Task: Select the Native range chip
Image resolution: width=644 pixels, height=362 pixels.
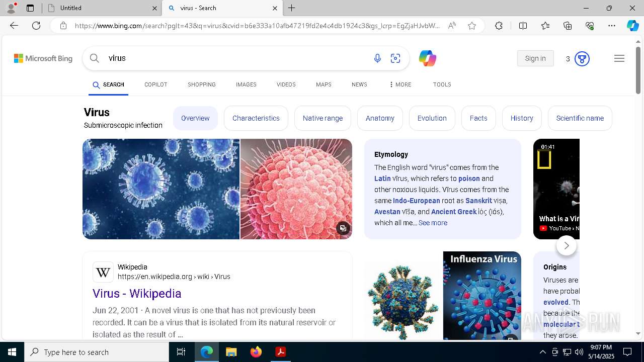Action: coord(323,118)
